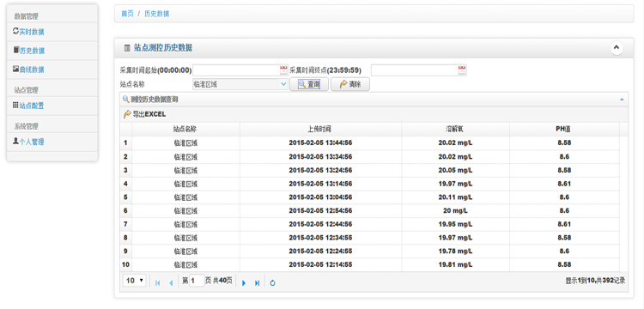Screen dimensions: 644x309
Task: Open 个人管理 in the sidebar
Action: click(x=28, y=142)
